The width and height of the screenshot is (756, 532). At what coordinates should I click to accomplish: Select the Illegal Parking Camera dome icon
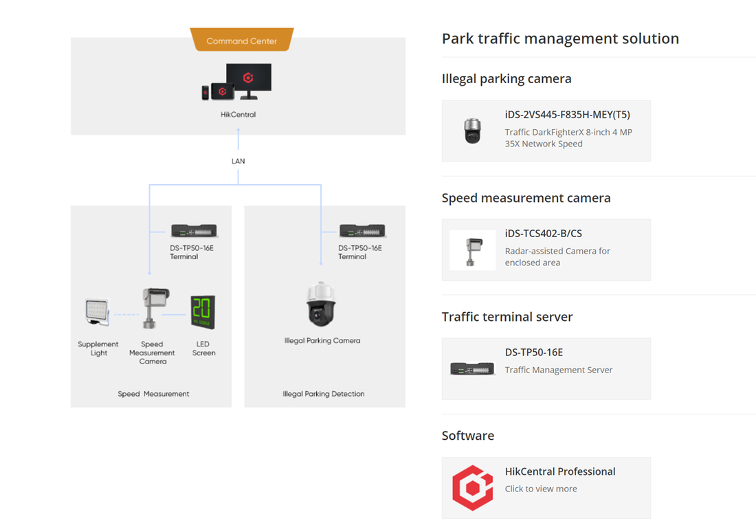tap(321, 304)
